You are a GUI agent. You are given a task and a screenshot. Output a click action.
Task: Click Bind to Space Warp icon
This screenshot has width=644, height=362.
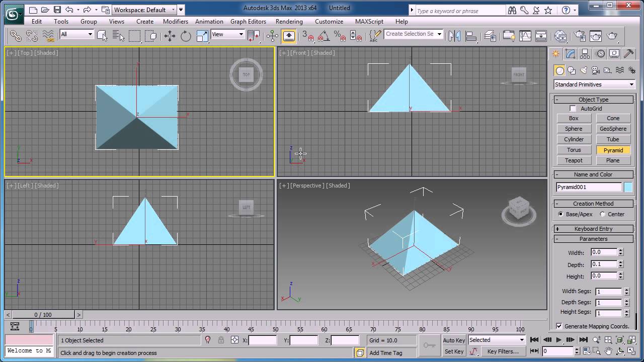click(48, 36)
